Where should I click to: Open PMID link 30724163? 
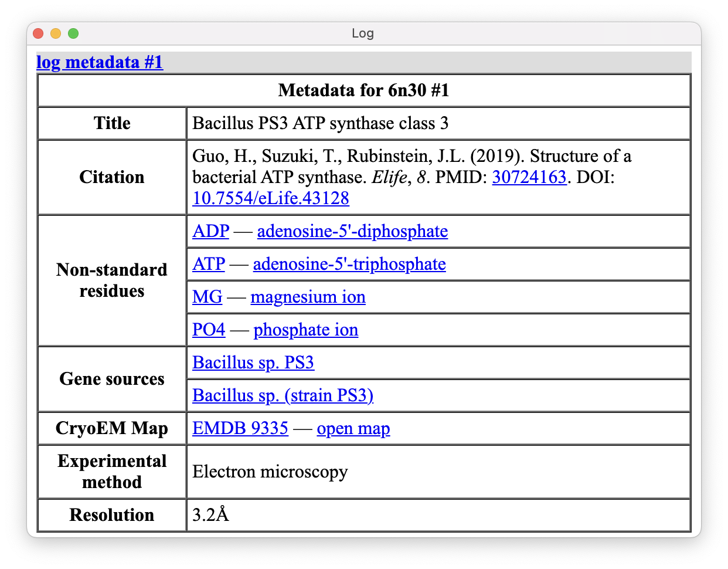click(529, 177)
